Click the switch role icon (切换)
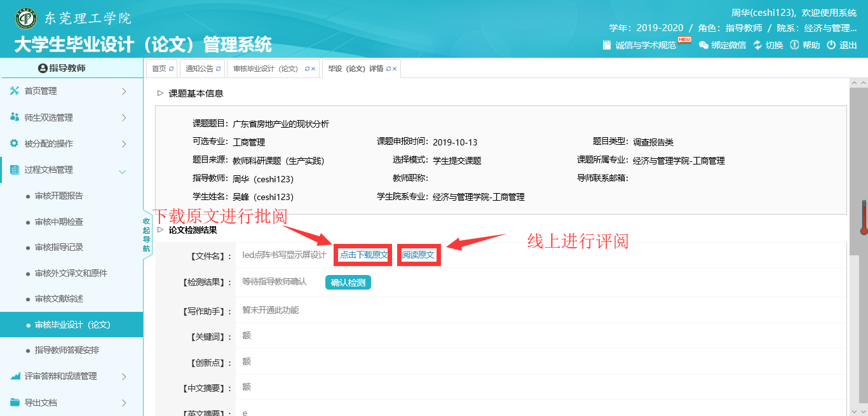 tap(757, 45)
